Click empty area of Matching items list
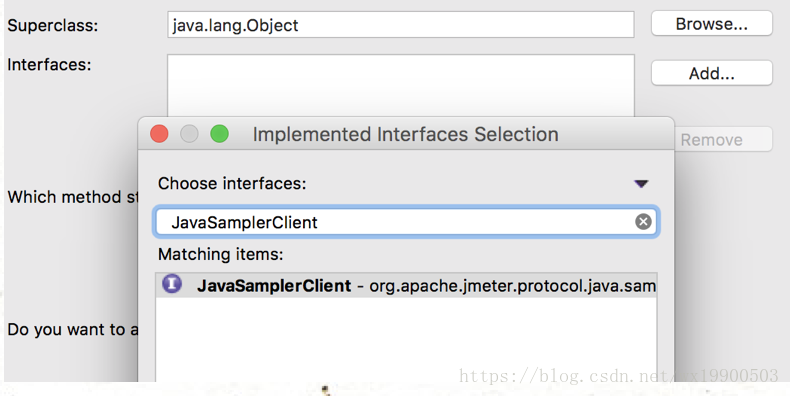The height and width of the screenshot is (396, 790). tap(406, 339)
